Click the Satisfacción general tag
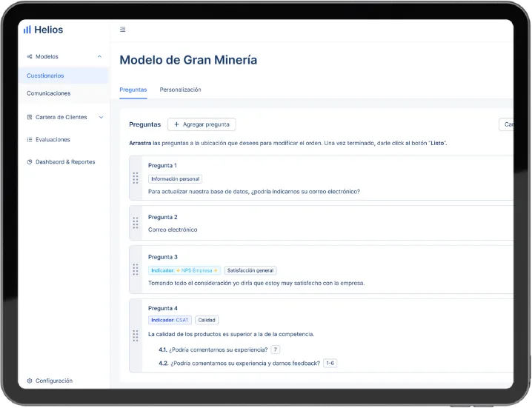The height and width of the screenshot is (408, 532). 250,270
